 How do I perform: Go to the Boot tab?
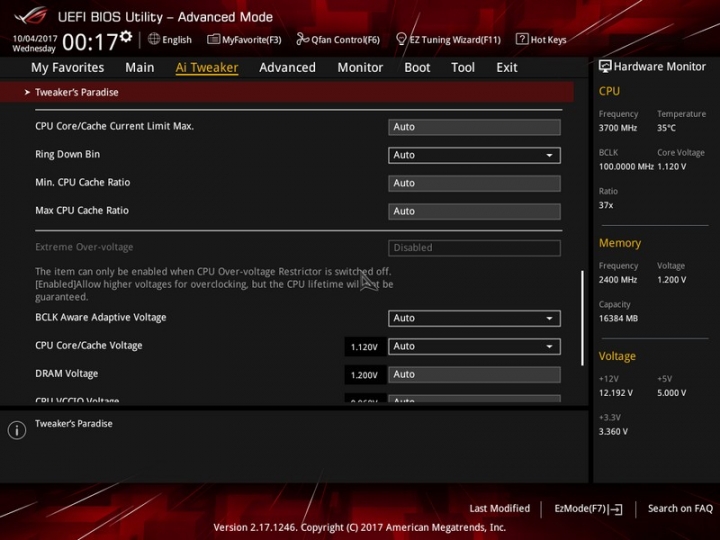417,68
